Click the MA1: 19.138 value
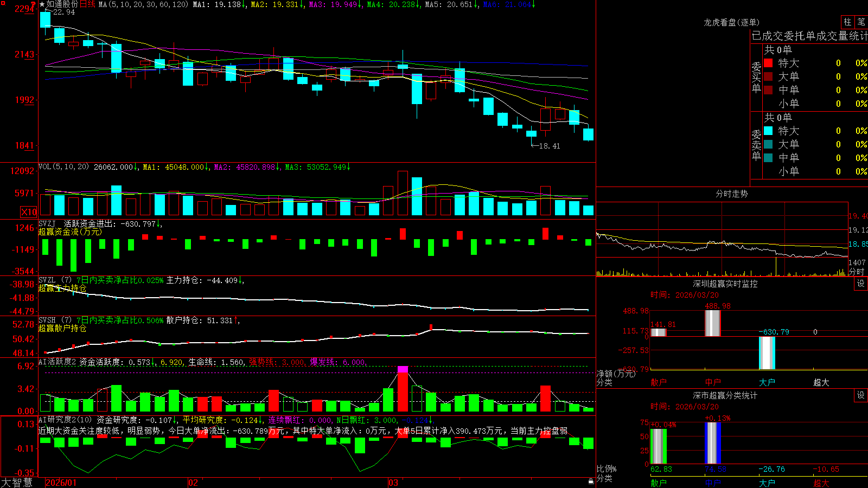 [220, 4]
